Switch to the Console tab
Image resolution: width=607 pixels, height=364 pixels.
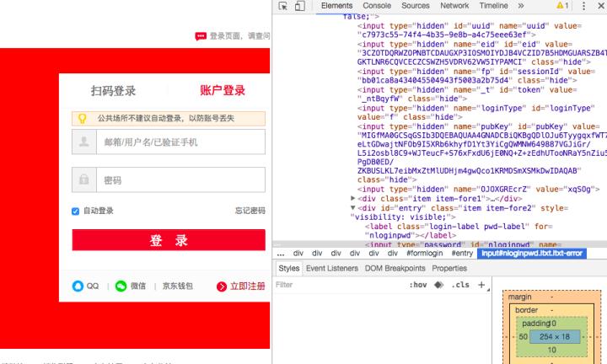pyautogui.click(x=377, y=6)
